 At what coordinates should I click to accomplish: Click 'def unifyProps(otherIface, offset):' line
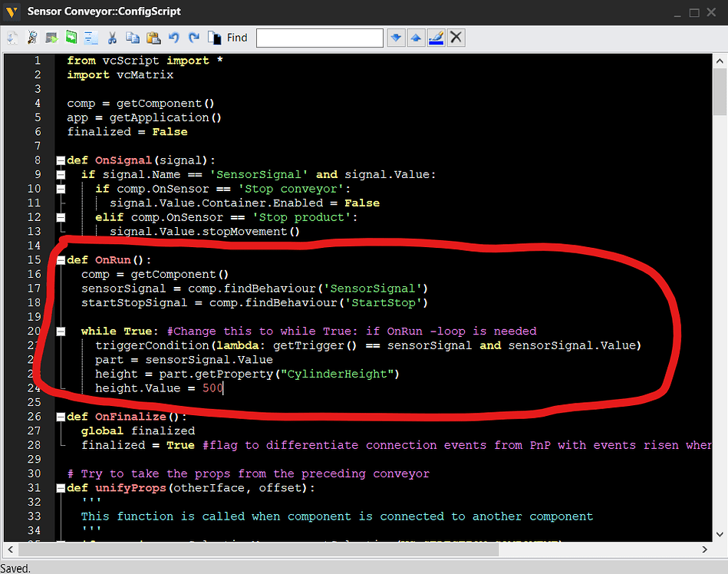(x=191, y=488)
